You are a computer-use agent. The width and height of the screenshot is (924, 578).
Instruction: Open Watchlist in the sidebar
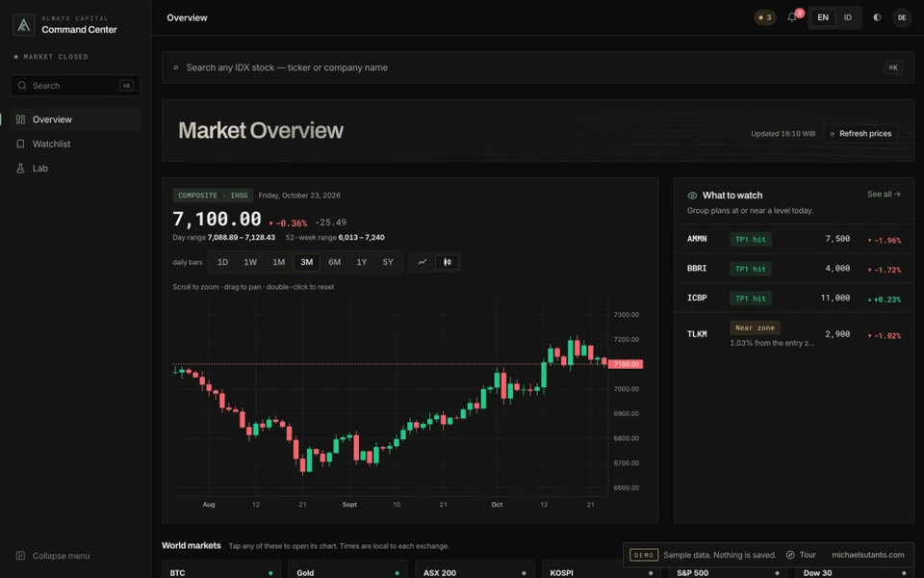[75, 144]
